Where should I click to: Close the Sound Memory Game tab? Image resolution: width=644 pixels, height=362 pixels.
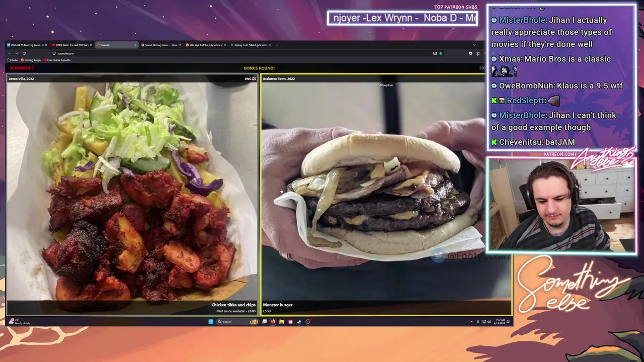coord(180,45)
